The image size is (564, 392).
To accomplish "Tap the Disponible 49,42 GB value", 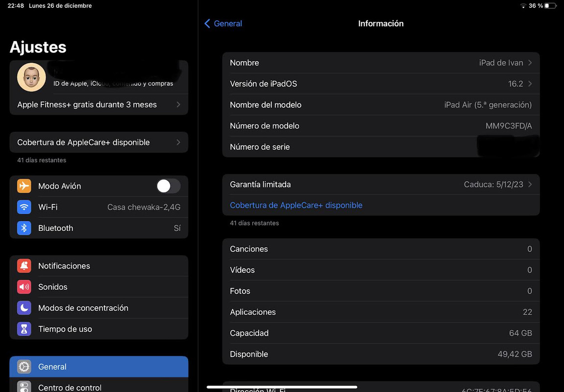I will click(x=515, y=354).
